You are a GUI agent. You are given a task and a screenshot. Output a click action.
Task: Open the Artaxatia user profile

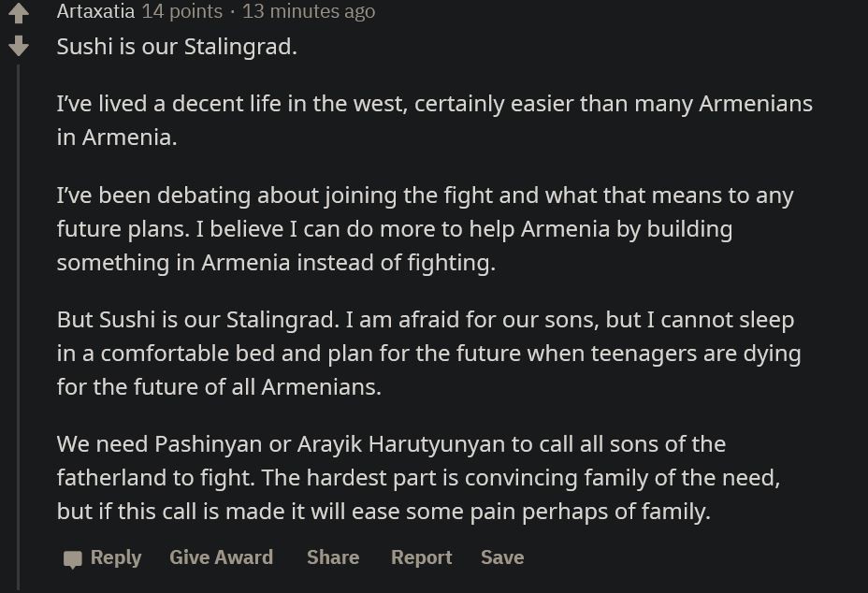coord(95,12)
